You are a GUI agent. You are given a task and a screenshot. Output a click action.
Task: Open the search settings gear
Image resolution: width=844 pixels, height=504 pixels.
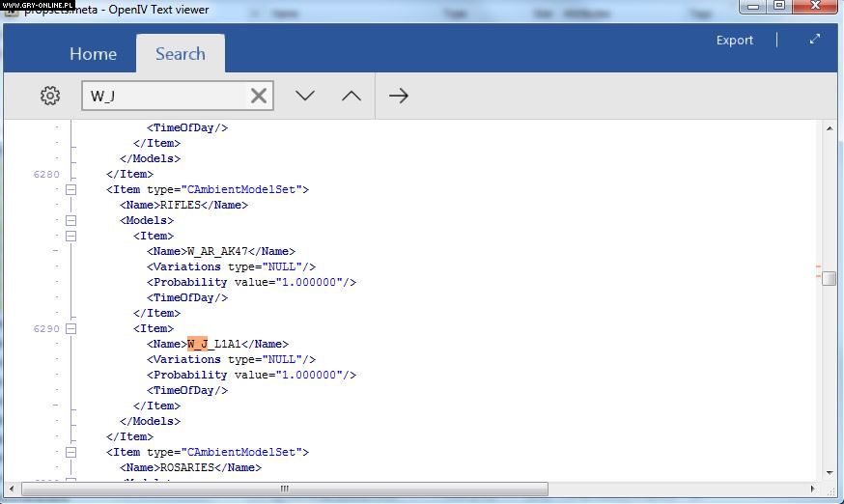click(50, 96)
